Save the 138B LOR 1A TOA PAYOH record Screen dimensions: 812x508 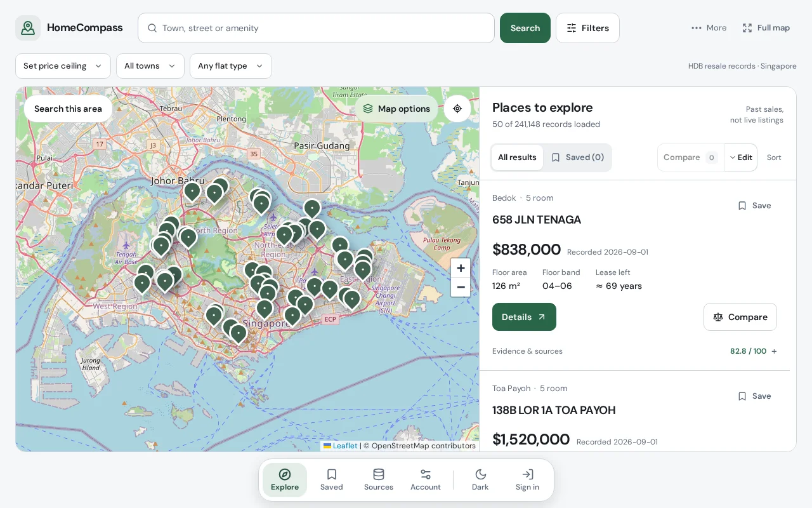pos(754,396)
